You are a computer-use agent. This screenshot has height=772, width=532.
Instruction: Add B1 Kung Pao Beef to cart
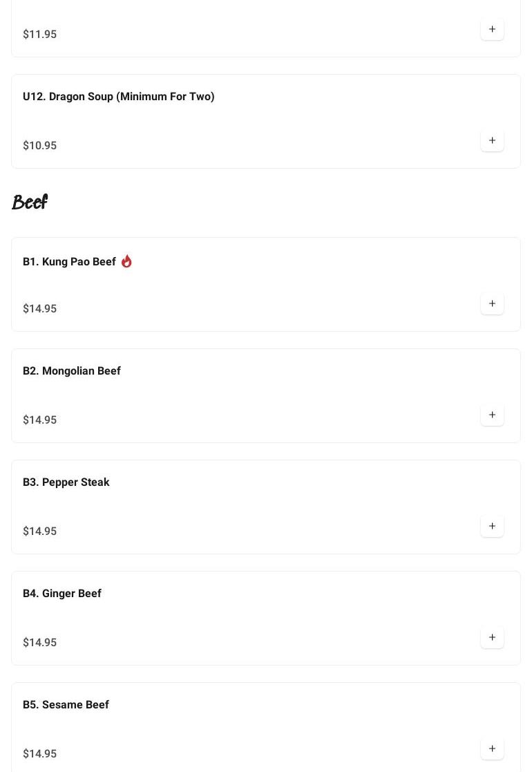492,304
